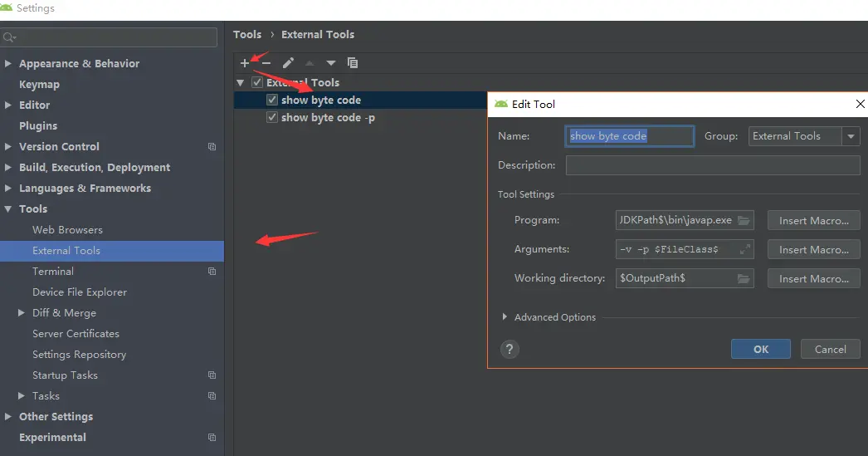Viewport: 868px width, 456px height.
Task: Click Insert Macro for Working directory
Action: (x=814, y=279)
